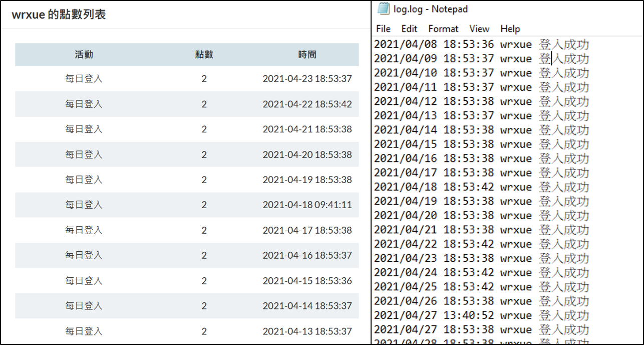Click the 活動 column header

click(x=84, y=55)
